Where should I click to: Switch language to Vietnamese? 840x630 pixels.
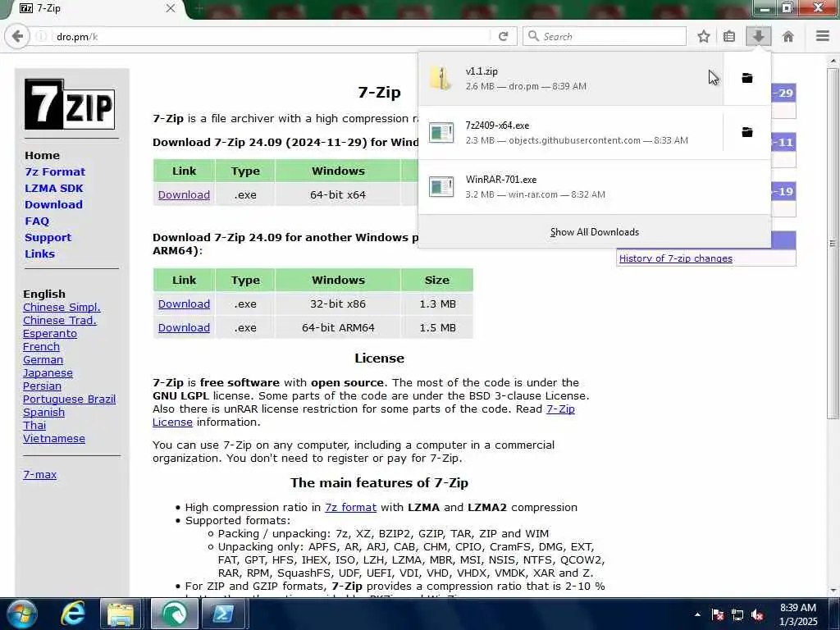point(54,439)
